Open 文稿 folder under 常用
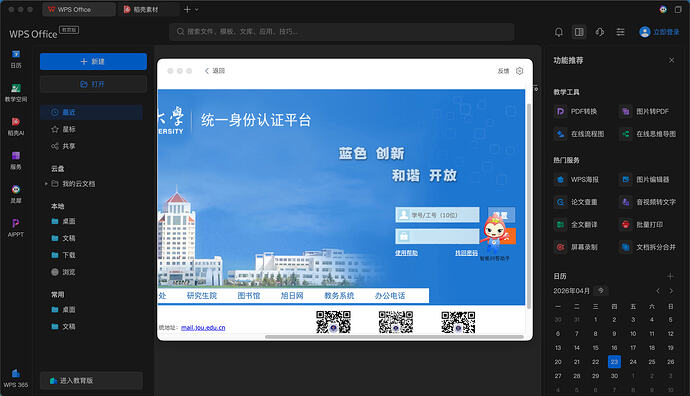Viewport: 690px width, 396px height. 63,326
